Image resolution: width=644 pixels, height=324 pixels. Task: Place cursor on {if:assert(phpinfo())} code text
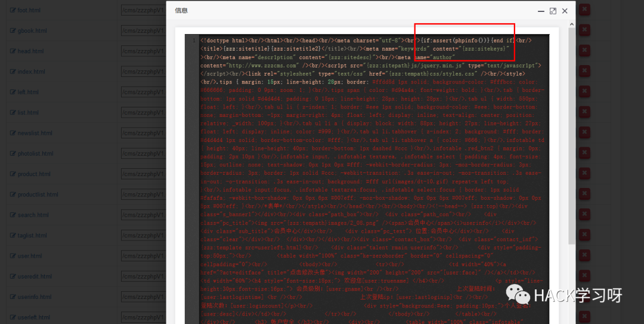pyautogui.click(x=456, y=41)
